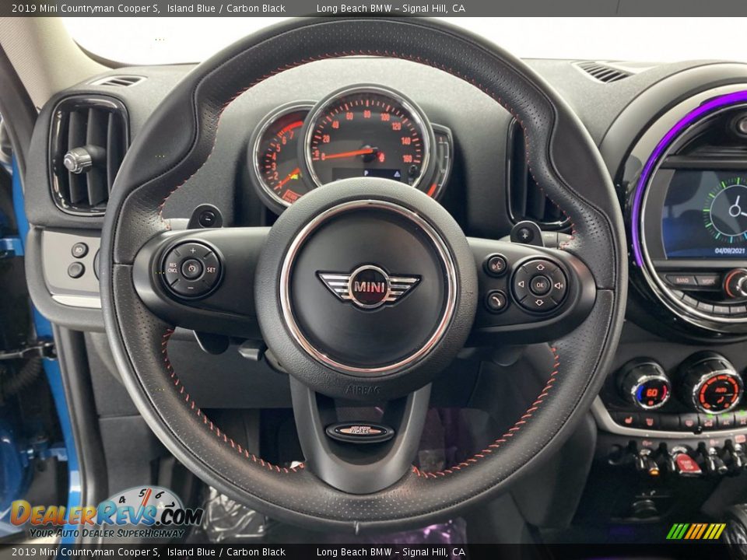Tap the up arrow on the right wheel pad
The width and height of the screenshot is (747, 560).
click(541, 267)
